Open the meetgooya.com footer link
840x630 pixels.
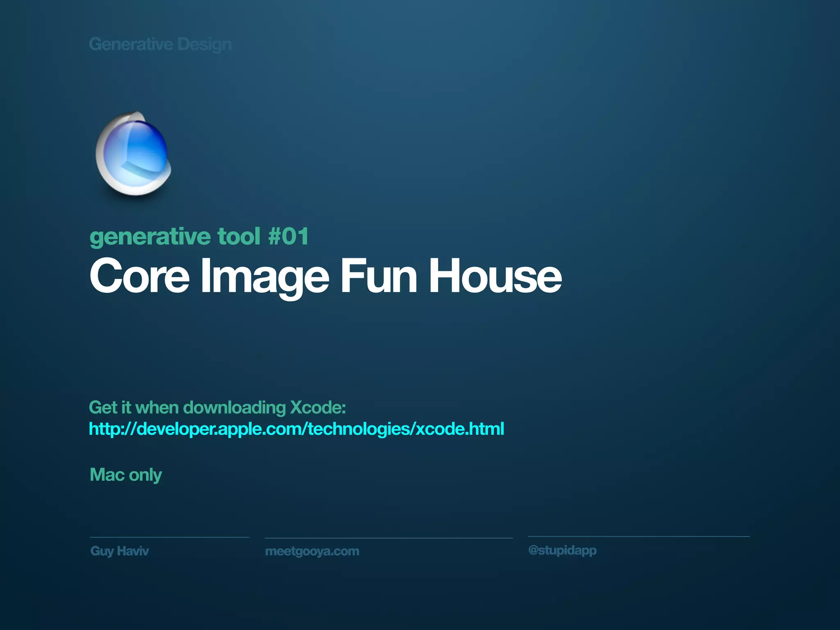[312, 551]
